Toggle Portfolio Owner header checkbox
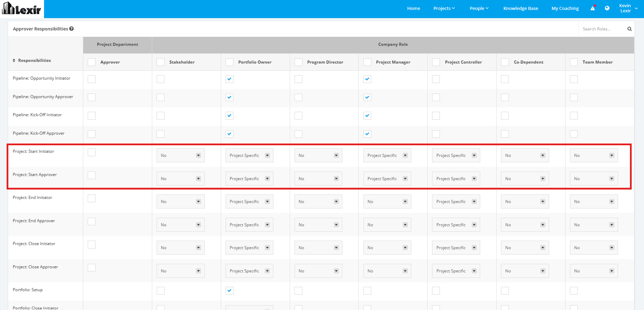The width and height of the screenshot is (644, 310). click(229, 62)
